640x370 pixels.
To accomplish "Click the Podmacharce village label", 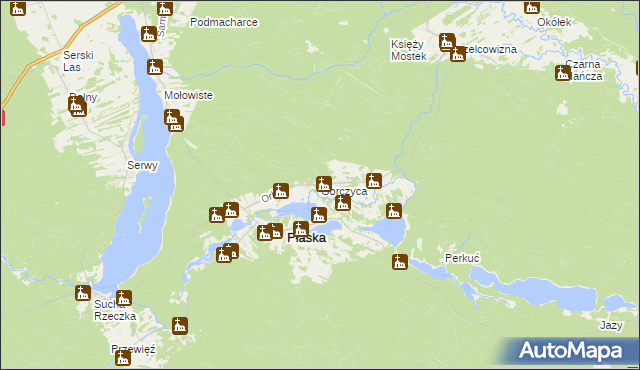I will pyautogui.click(x=224, y=22).
